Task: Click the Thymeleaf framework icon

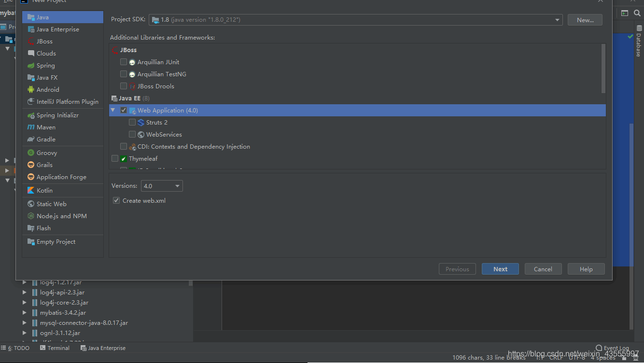Action: tap(124, 158)
